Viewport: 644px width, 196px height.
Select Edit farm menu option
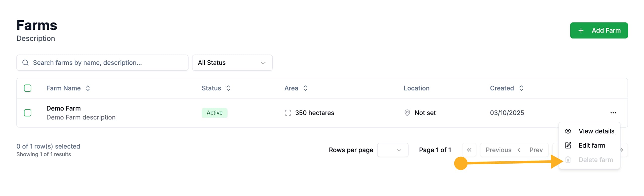591,145
